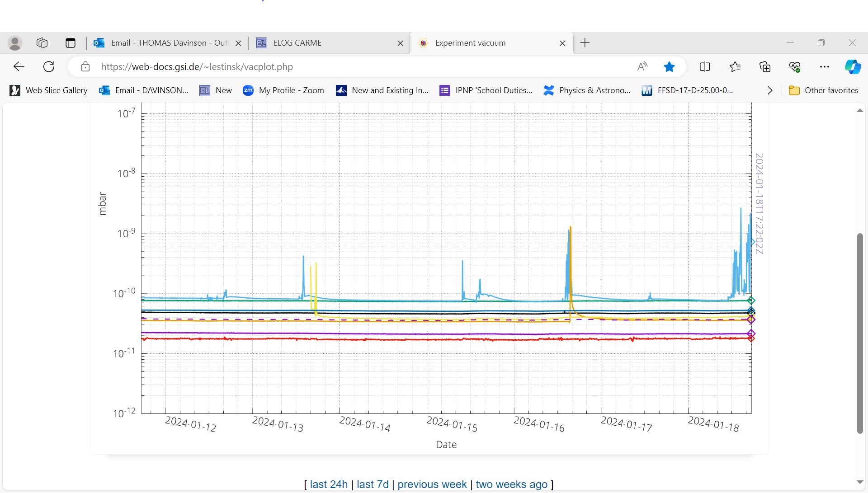Click the 'previous week' link

click(432, 484)
